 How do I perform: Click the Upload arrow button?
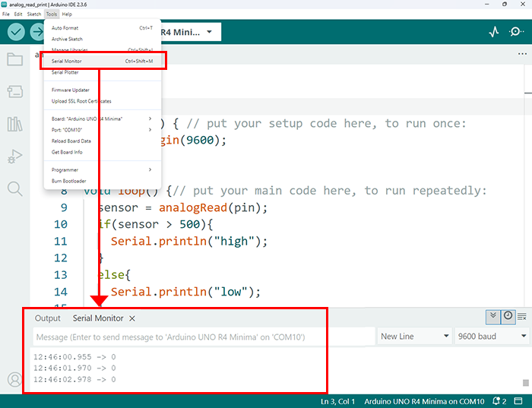37,32
